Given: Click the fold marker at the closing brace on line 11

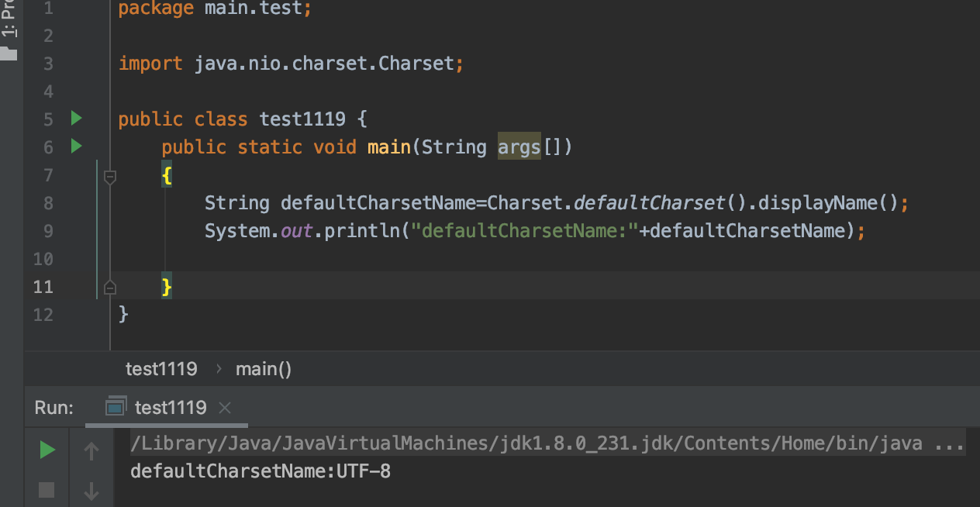Looking at the screenshot, I should click(110, 288).
